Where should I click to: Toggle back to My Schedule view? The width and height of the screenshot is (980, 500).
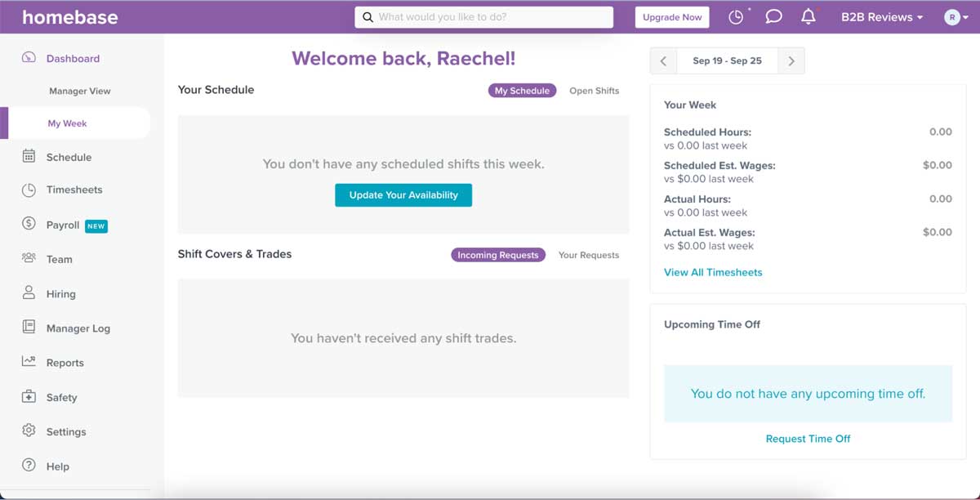click(522, 91)
